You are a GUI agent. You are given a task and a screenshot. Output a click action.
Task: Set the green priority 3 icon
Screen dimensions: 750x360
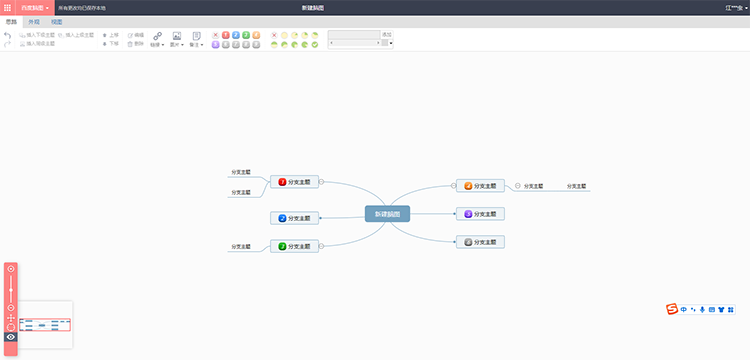[x=246, y=35]
